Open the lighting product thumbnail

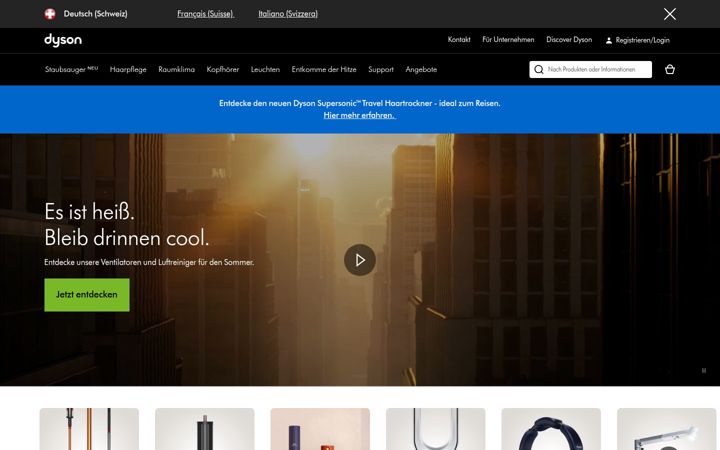click(x=667, y=429)
